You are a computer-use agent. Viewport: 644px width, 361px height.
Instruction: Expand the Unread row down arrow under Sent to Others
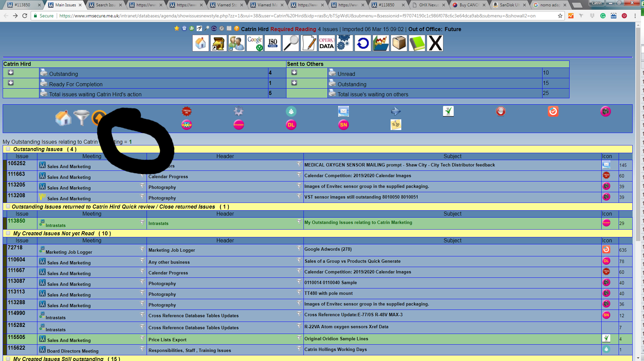click(x=294, y=73)
